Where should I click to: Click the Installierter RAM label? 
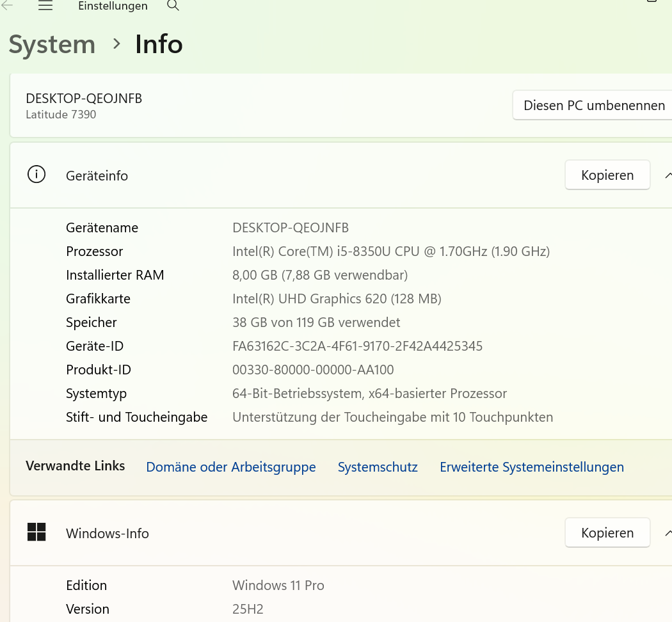[x=115, y=275]
